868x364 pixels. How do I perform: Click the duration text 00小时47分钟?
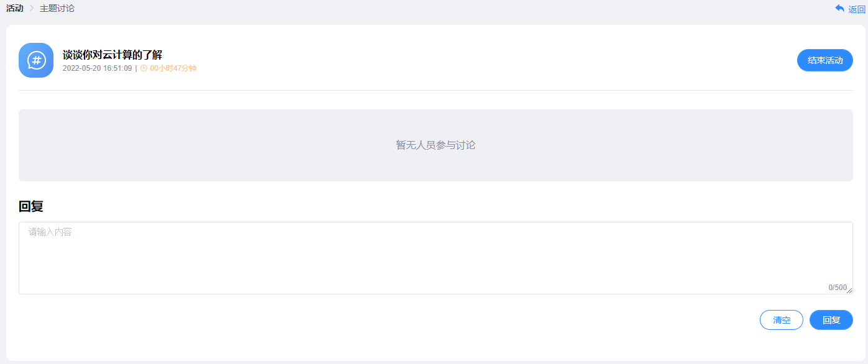coord(173,68)
